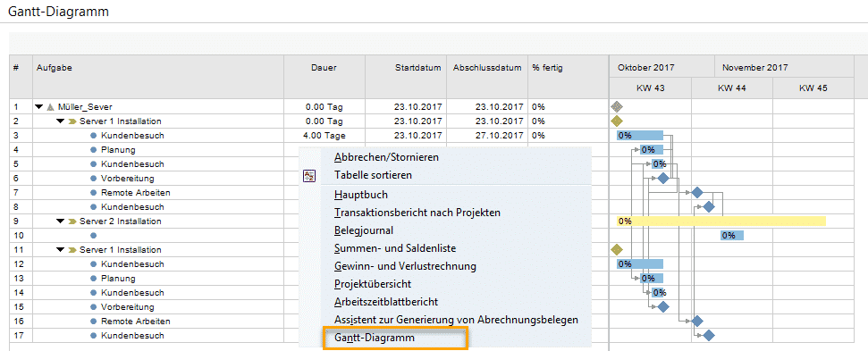Click the Müller_Sever project triangle icon
The height and width of the screenshot is (351, 868).
pos(50,106)
